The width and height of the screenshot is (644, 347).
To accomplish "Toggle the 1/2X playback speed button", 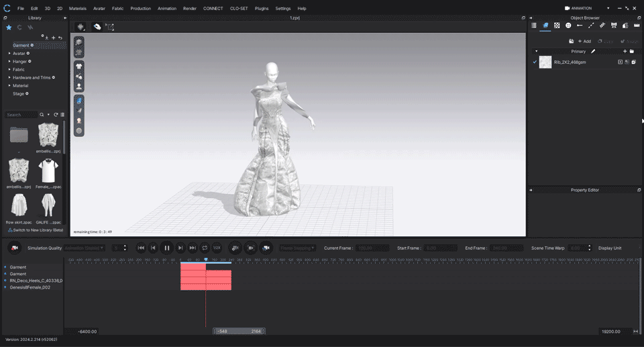I will point(217,248).
